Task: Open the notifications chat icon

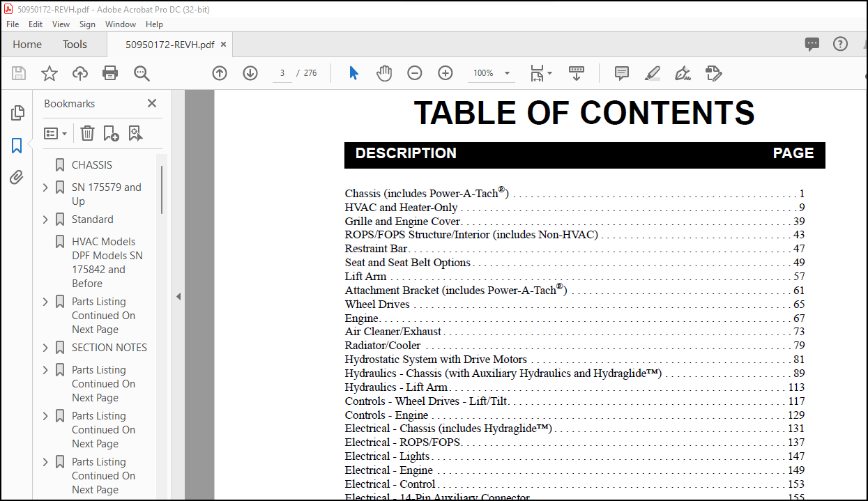Action: pos(812,44)
